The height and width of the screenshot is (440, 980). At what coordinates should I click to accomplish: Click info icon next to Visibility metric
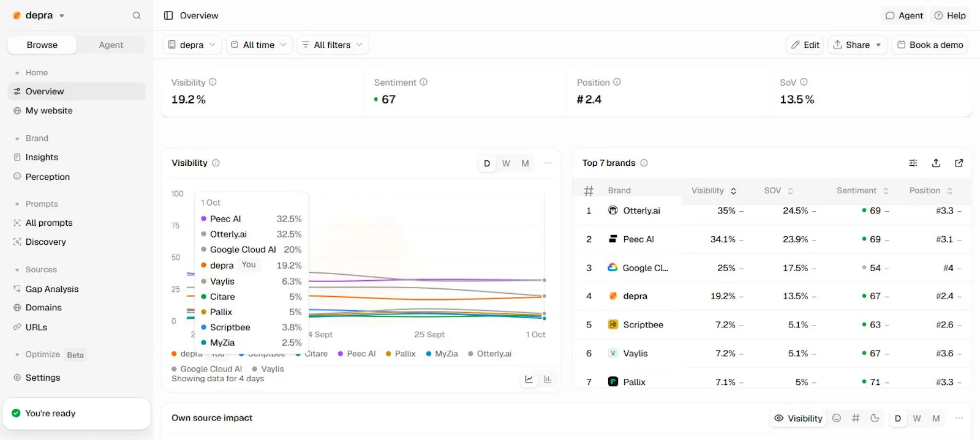pos(213,82)
